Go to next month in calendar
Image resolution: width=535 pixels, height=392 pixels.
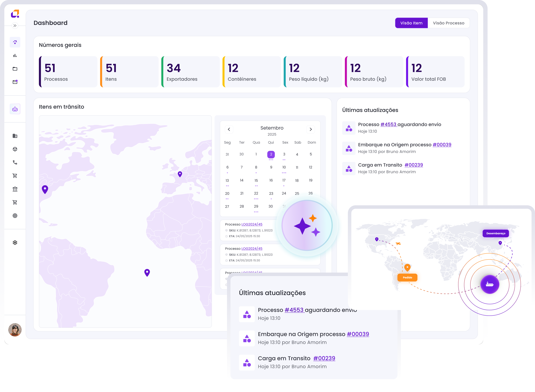click(311, 129)
